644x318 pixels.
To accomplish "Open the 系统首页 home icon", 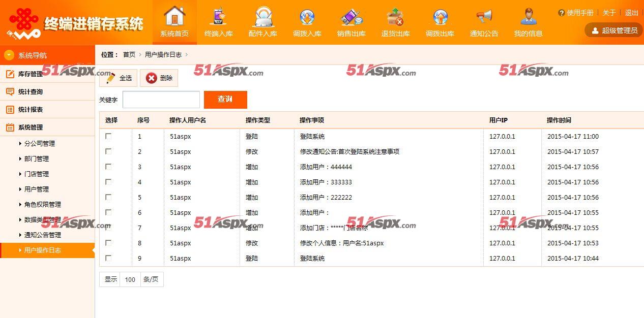I will click(174, 17).
